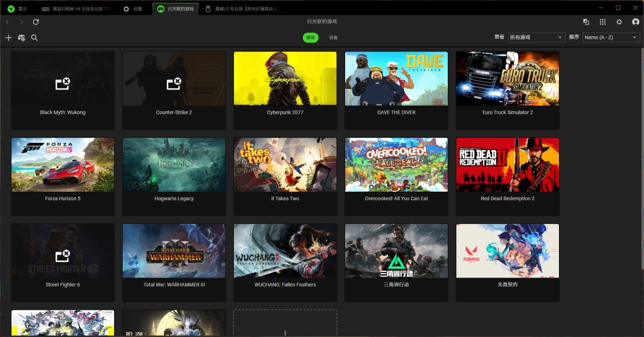Open the It Takes Two cover
The width and height of the screenshot is (644, 337).
pos(285,164)
